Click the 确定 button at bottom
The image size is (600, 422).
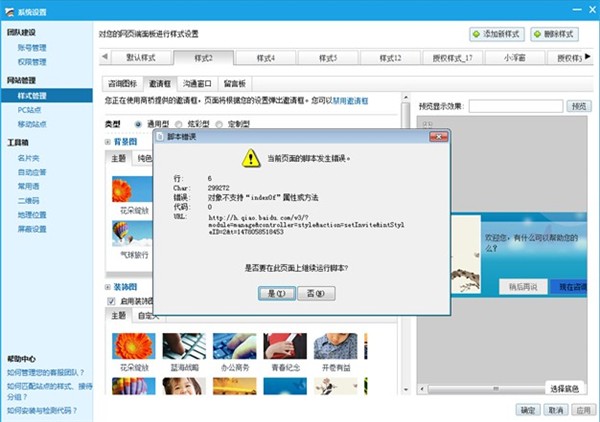528,411
